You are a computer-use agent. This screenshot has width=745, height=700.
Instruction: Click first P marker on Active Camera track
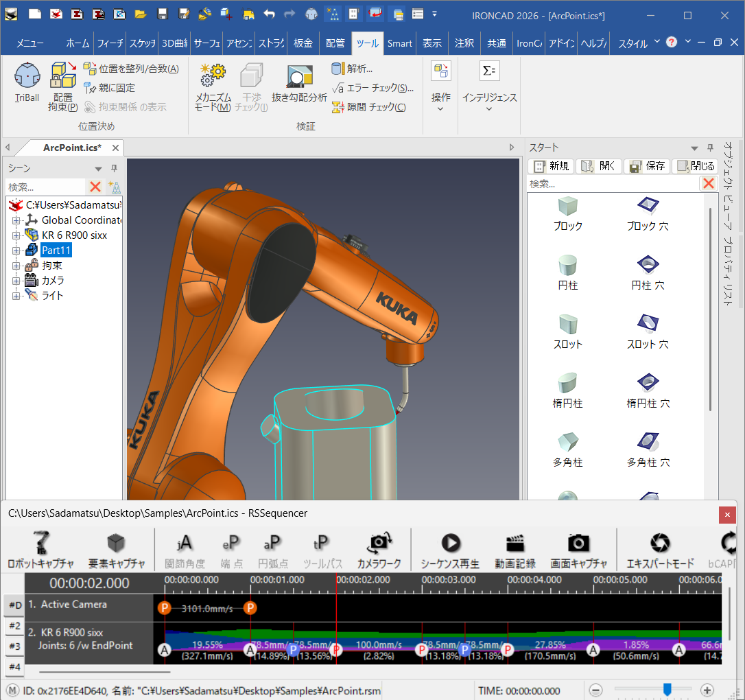point(165,607)
